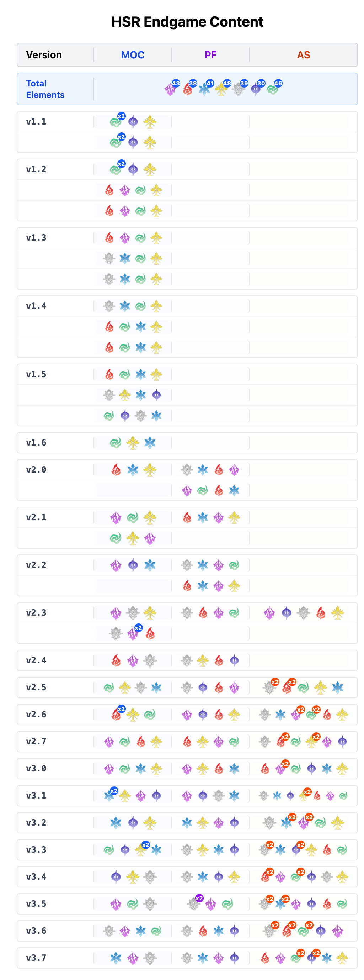
Task: Click the Total Elements row label
Action: click(x=45, y=89)
